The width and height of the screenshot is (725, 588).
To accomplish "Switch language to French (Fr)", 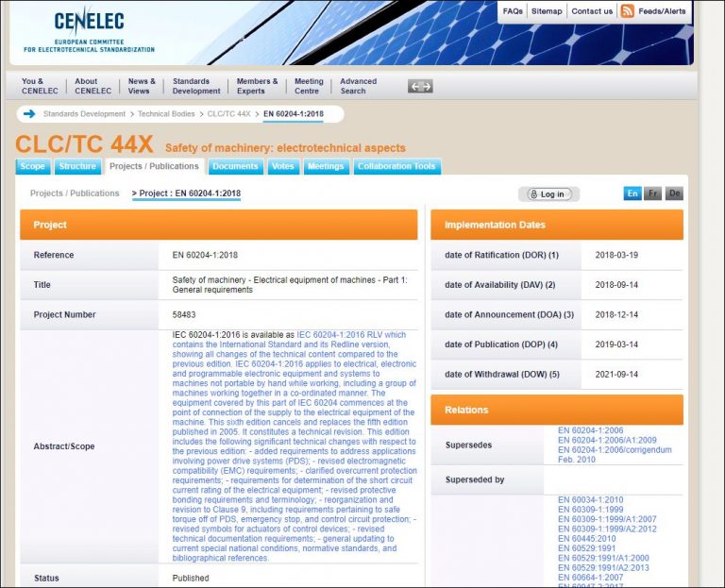I will click(653, 193).
